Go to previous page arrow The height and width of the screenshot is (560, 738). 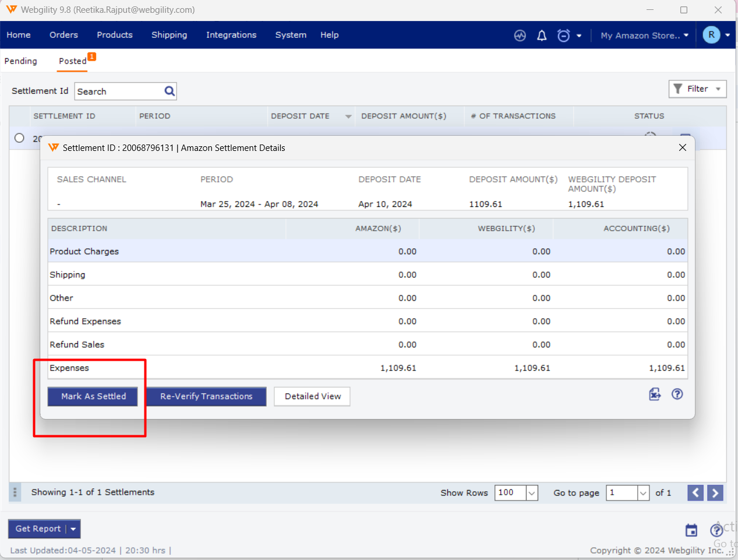click(x=695, y=493)
